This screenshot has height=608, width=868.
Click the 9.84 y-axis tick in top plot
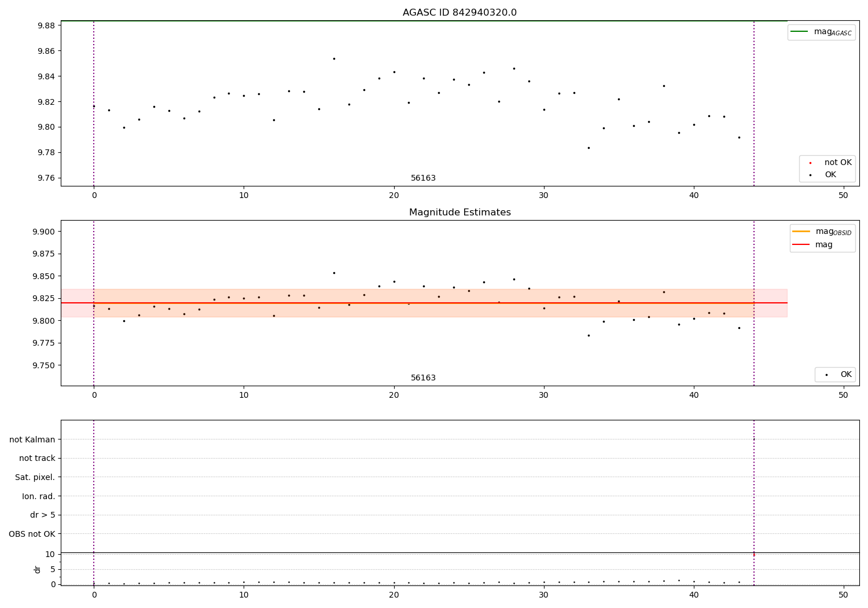[46, 76]
